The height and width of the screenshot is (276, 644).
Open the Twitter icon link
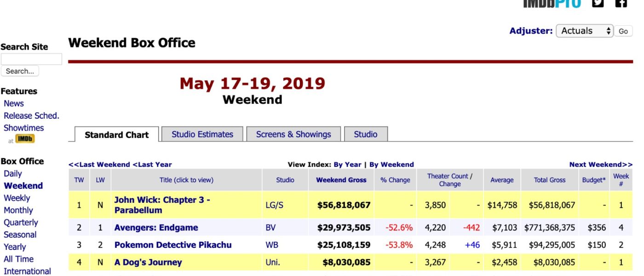click(598, 3)
